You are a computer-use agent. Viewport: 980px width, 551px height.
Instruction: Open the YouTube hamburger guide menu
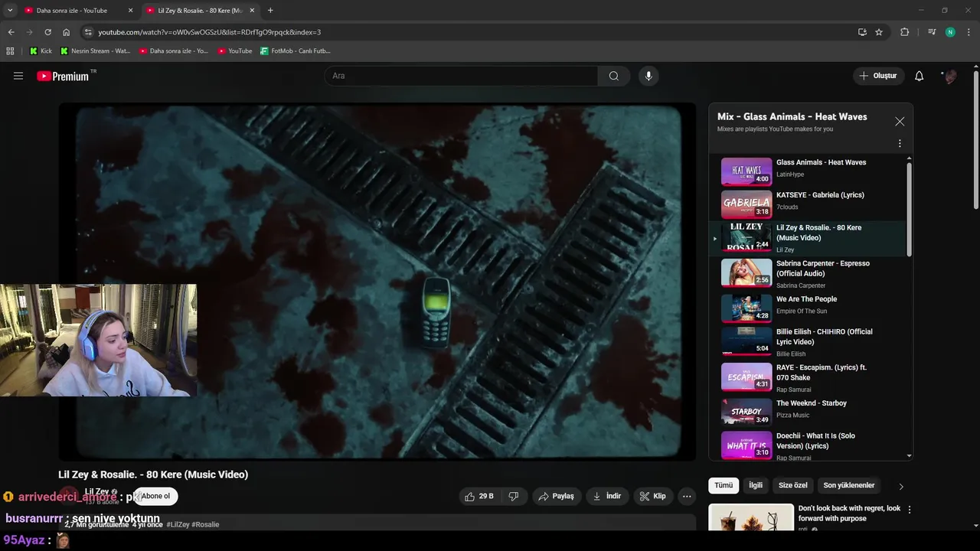click(18, 76)
